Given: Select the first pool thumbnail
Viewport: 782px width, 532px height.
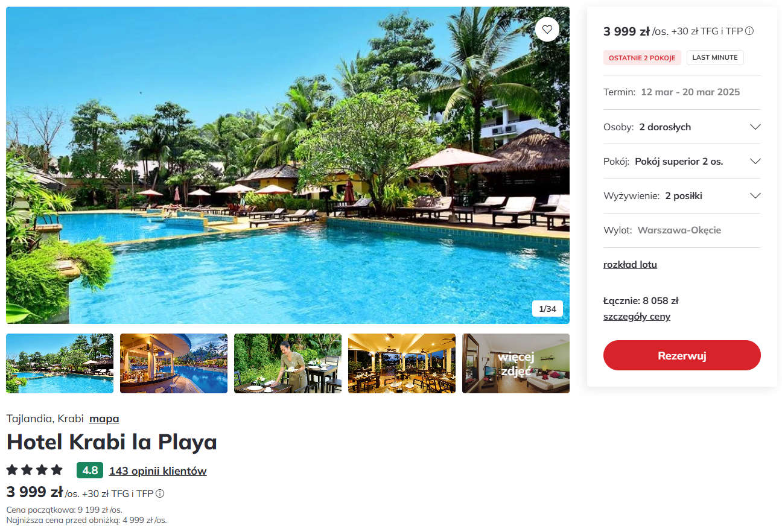Looking at the screenshot, I should pyautogui.click(x=60, y=363).
